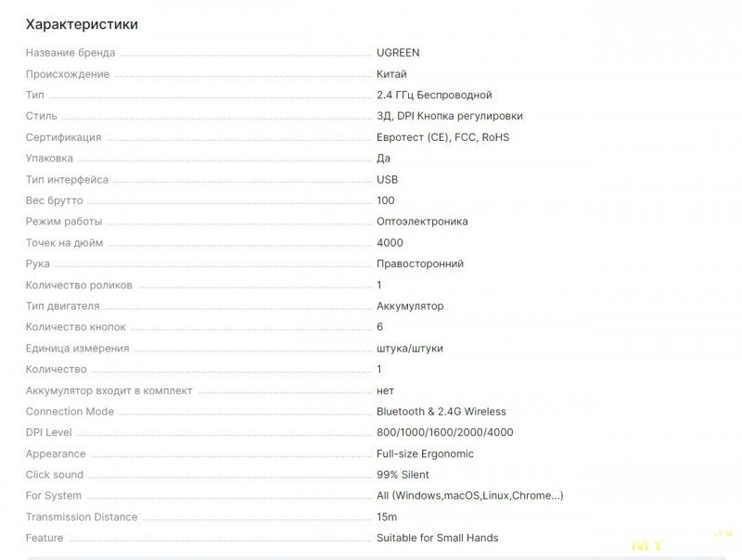
Task: Click the Тип интерфейса USB value
Action: tap(387, 180)
